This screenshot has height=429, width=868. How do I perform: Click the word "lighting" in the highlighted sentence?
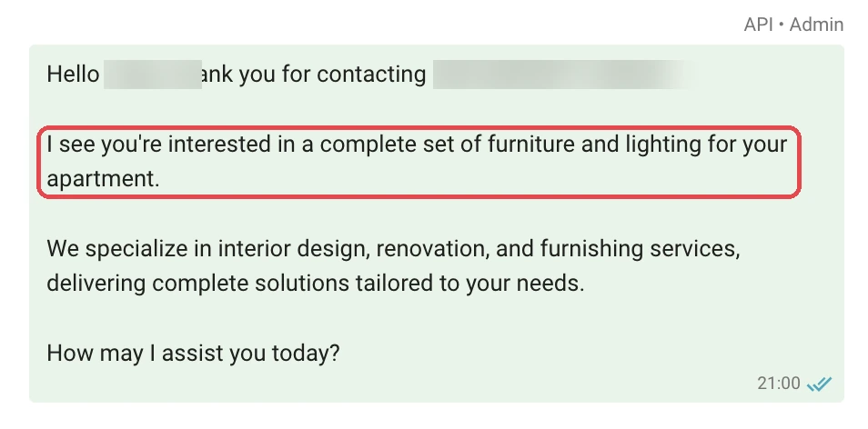click(x=663, y=145)
